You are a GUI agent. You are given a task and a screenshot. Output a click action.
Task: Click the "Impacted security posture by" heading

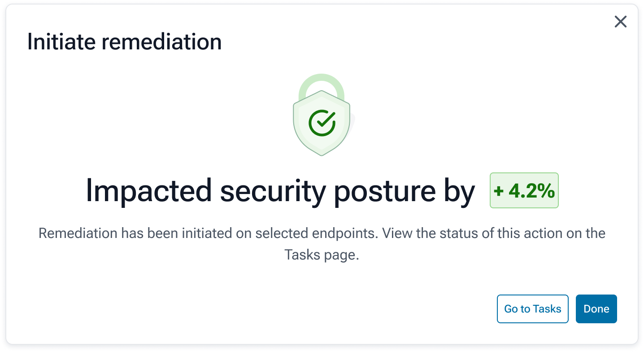click(280, 191)
